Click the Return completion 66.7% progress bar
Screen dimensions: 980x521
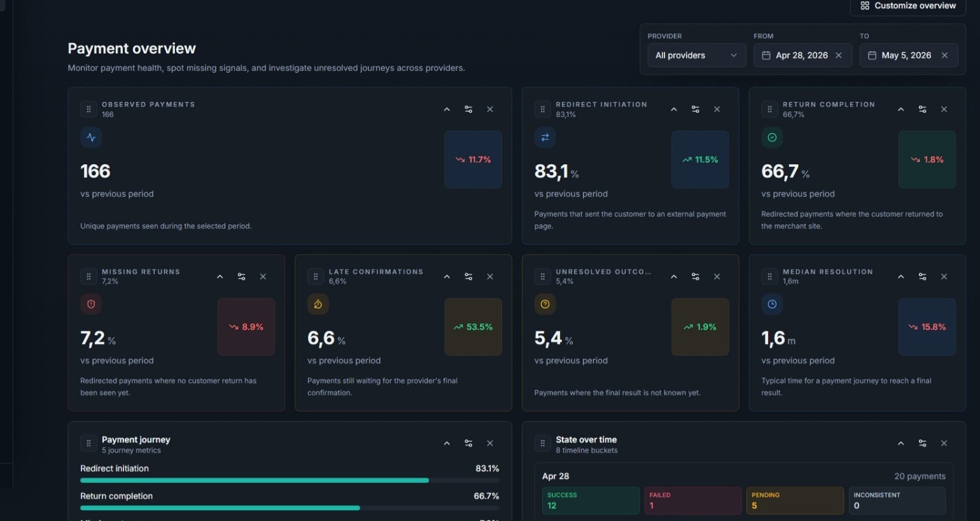click(x=290, y=508)
